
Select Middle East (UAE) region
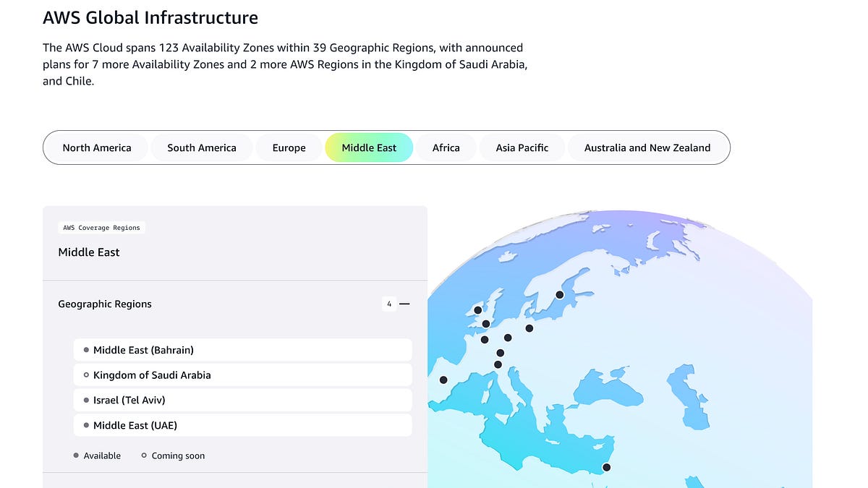point(243,425)
